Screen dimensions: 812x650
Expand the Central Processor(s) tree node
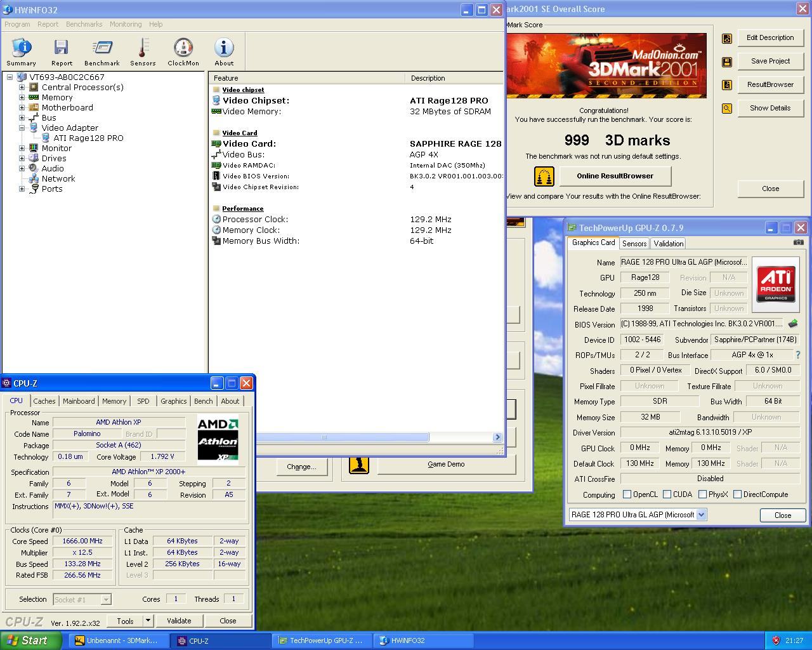tap(22, 88)
